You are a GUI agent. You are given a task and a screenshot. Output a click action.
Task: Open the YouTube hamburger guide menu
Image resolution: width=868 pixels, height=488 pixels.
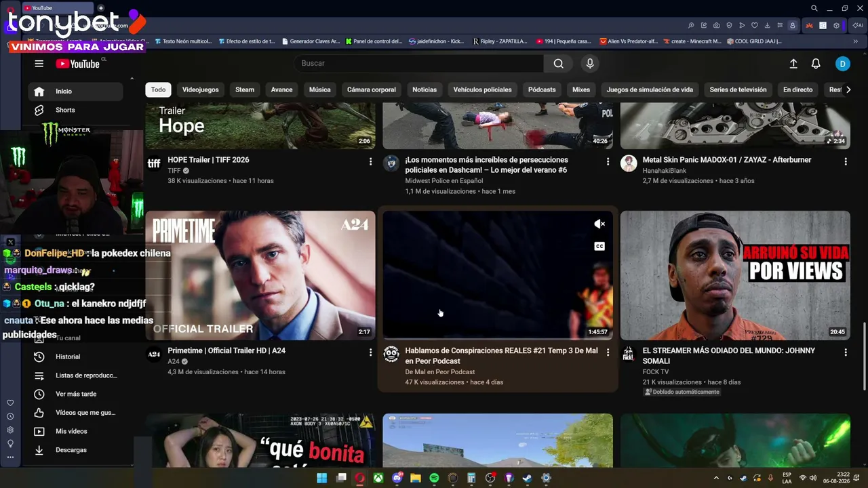click(x=39, y=64)
